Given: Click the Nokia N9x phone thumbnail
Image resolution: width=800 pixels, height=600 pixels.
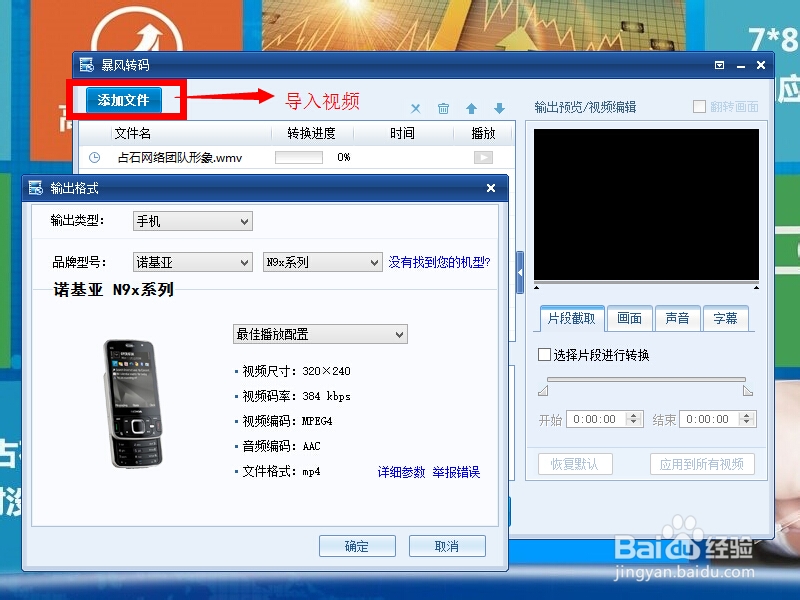Looking at the screenshot, I should pos(134,403).
